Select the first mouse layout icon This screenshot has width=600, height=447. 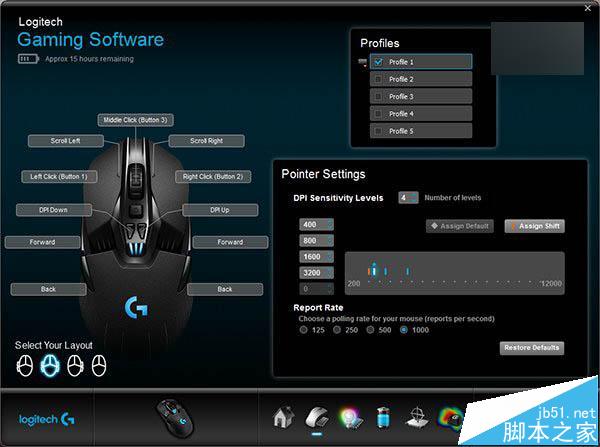tap(25, 365)
